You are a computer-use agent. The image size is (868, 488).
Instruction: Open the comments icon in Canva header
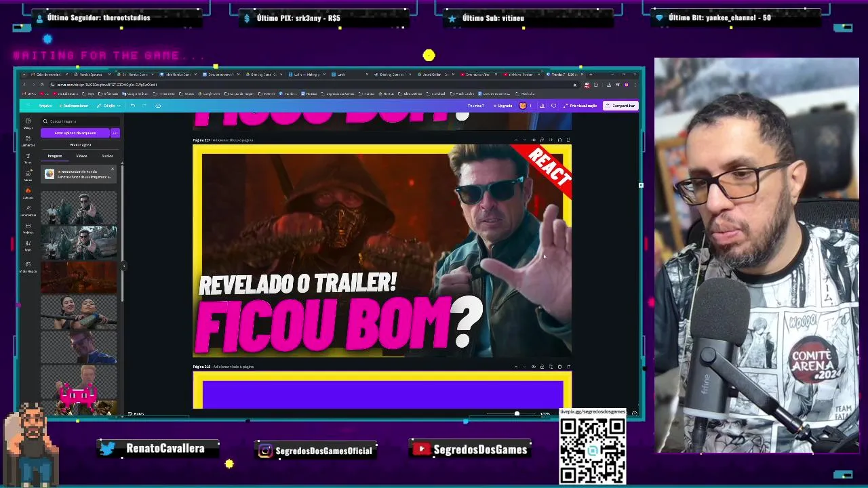pos(553,106)
